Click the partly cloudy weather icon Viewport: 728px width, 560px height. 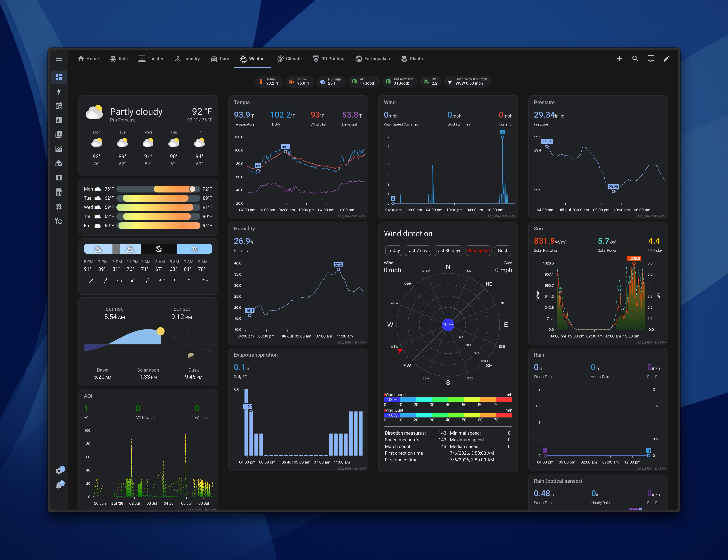tap(94, 112)
